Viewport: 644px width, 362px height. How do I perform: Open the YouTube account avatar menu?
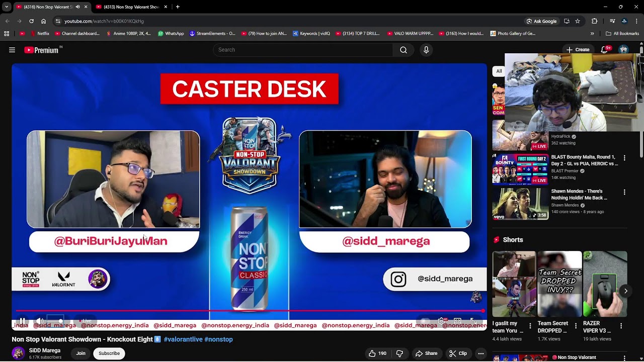(x=624, y=50)
